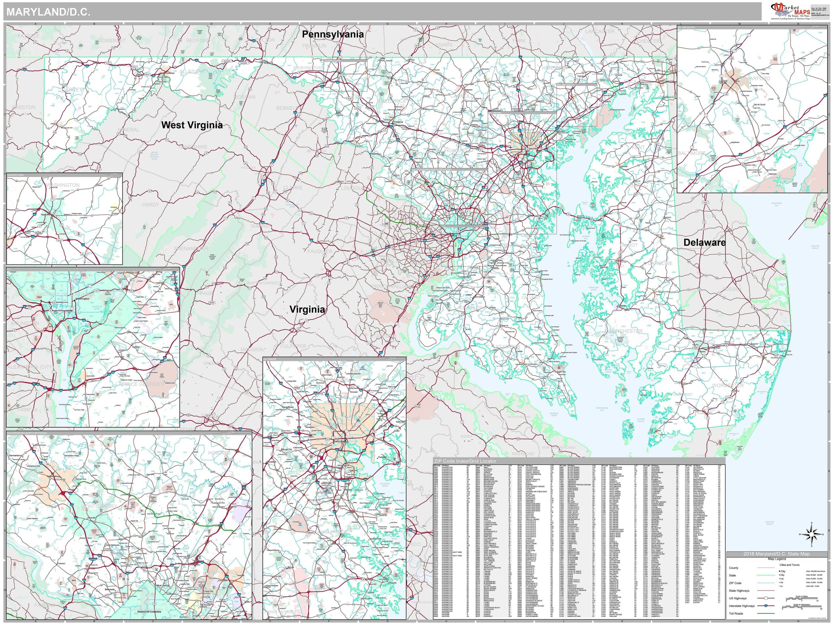Image resolution: width=840 pixels, height=630 pixels.
Task: Click the Scale in Miles bar
Action: 803,599
